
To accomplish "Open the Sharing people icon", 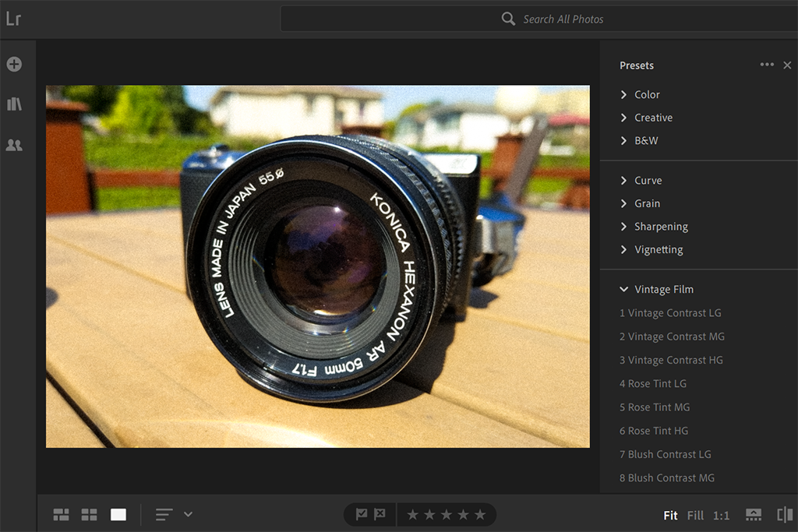I will click(x=14, y=145).
